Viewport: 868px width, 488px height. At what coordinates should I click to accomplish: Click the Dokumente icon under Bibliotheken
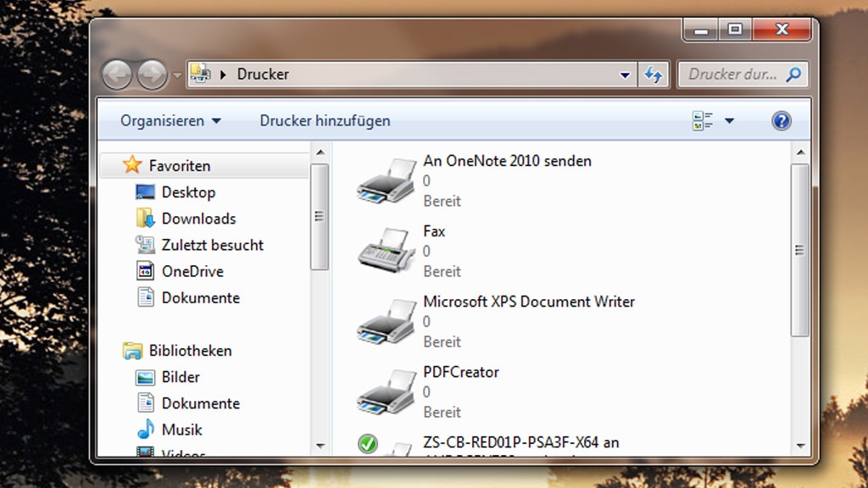[x=146, y=402]
